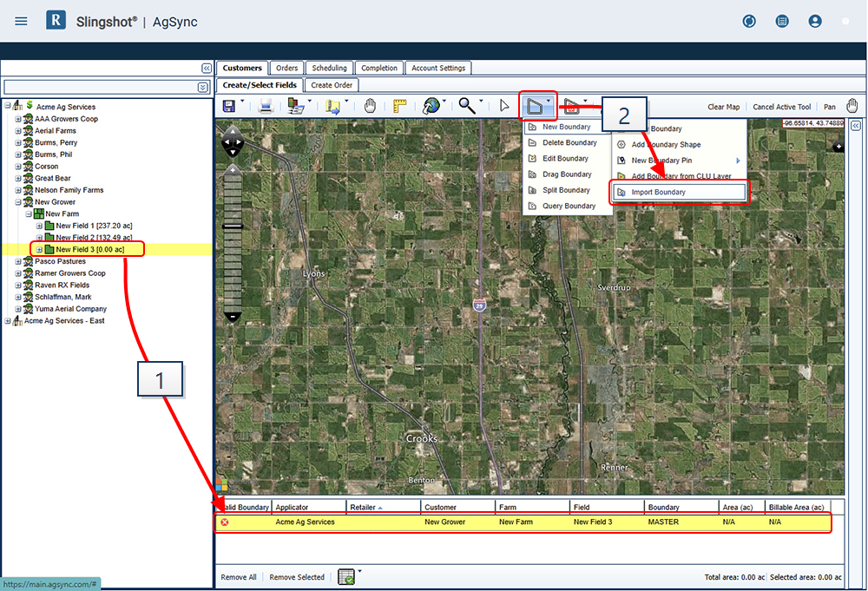Click the Save floppy disk icon
The width and height of the screenshot is (868, 591).
coord(228,106)
